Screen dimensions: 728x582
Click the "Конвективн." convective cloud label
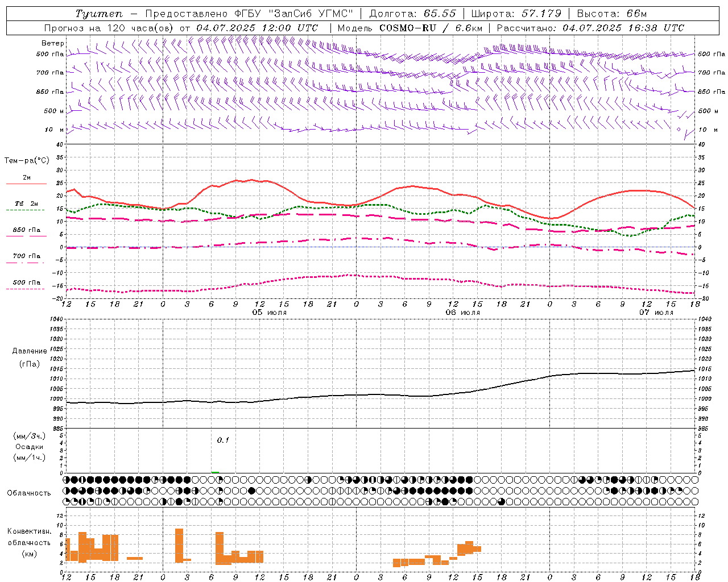pyautogui.click(x=30, y=531)
